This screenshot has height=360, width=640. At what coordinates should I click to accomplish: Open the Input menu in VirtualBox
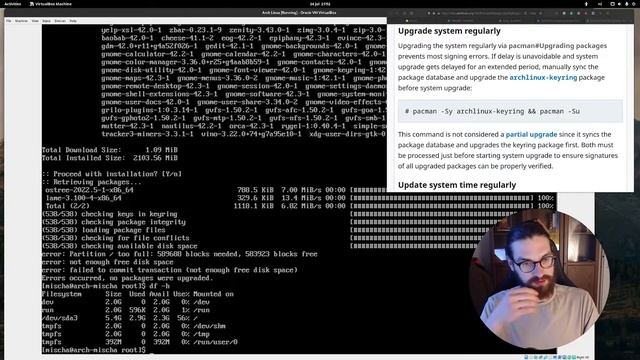47,21
